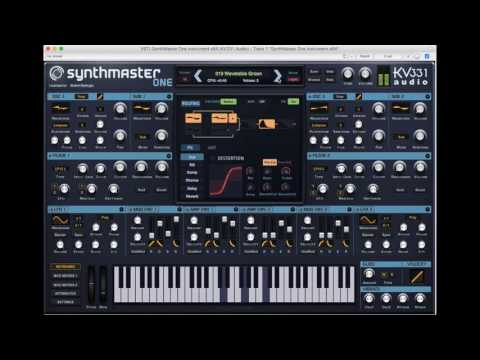
Task: Go to the previous preset arrow
Action: 198,76
